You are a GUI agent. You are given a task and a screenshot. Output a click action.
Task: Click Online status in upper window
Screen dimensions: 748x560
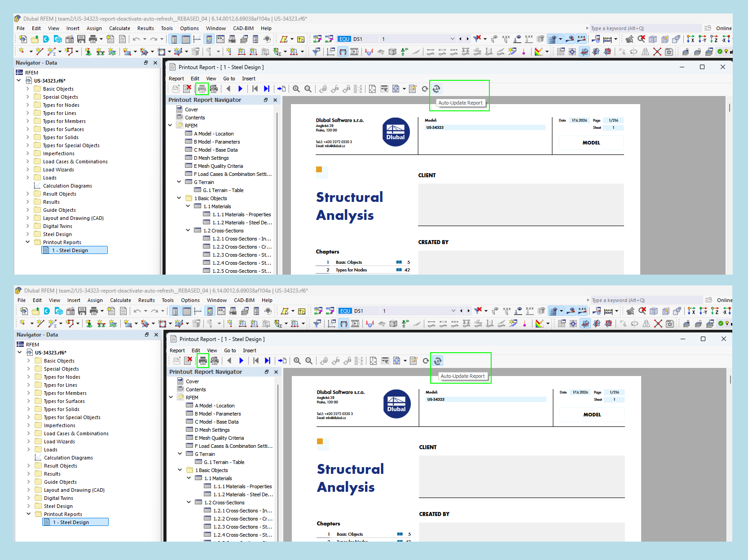coord(724,28)
